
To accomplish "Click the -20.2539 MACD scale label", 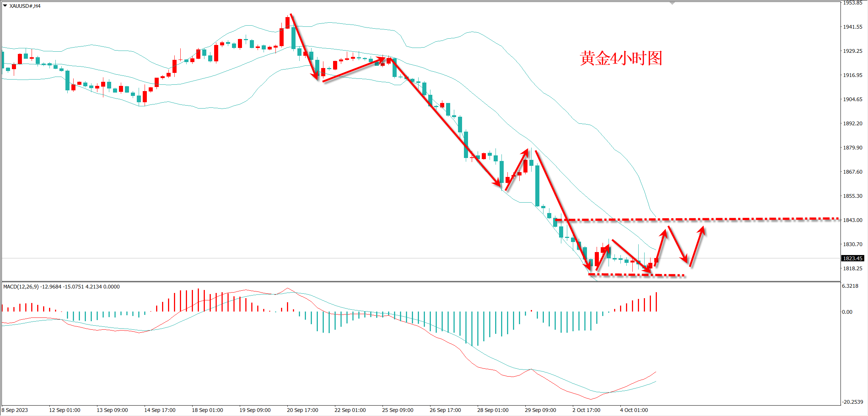I will tap(852, 402).
